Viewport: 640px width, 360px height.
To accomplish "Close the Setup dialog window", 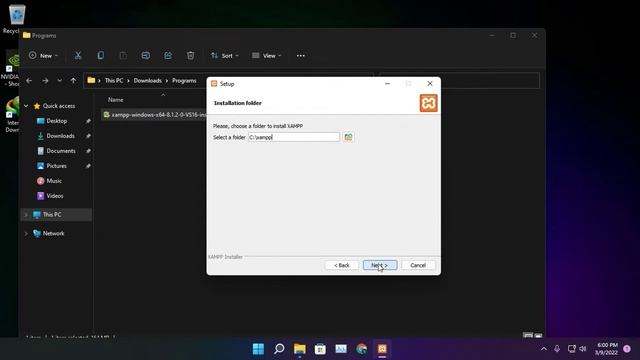I will tap(430, 84).
